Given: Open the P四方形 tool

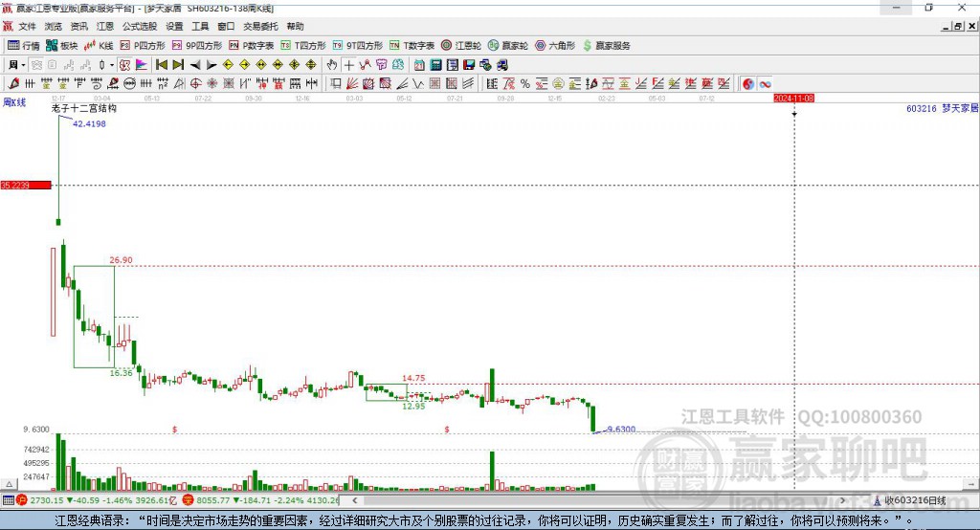Looking at the screenshot, I should point(142,46).
